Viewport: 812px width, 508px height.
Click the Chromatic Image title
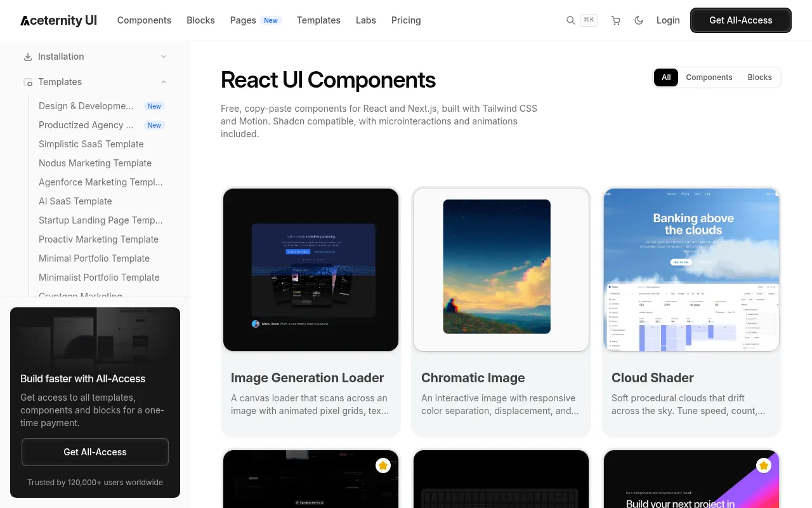point(473,378)
